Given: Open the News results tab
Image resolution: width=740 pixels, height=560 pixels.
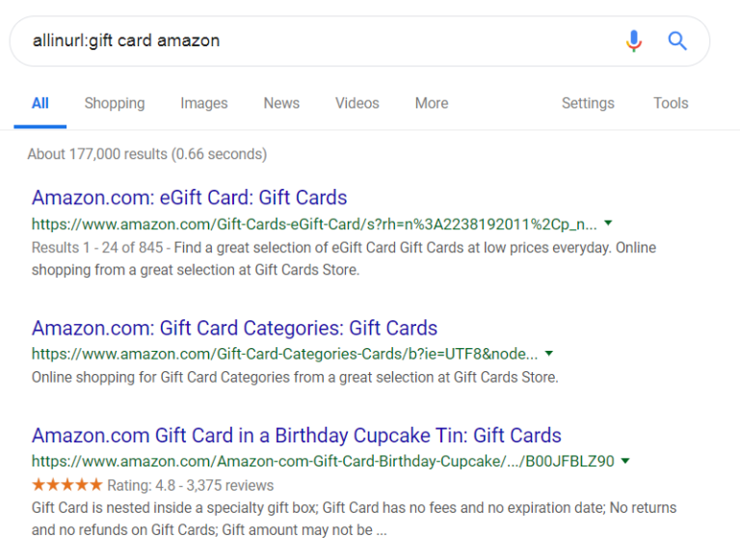Looking at the screenshot, I should coord(281,103).
